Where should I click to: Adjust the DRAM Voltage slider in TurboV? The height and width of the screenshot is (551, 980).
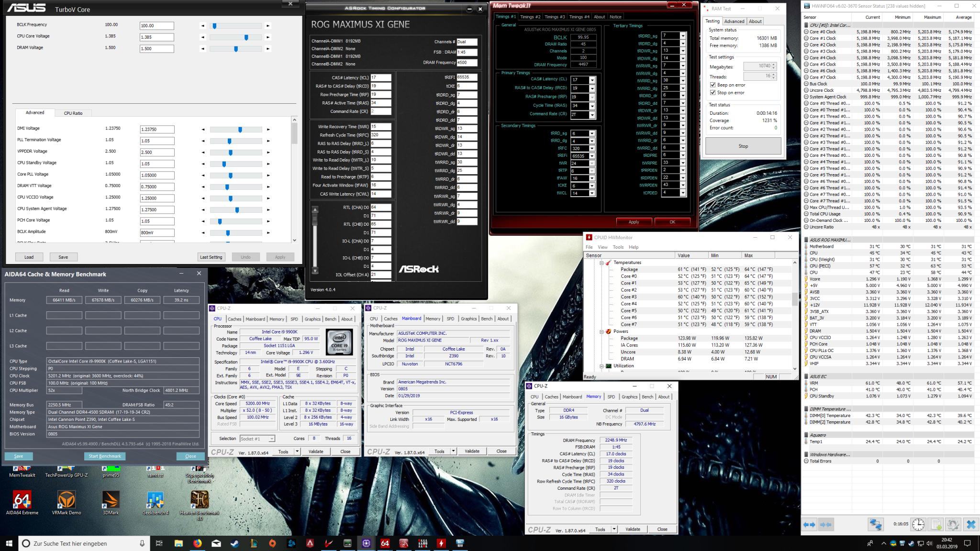tap(236, 49)
